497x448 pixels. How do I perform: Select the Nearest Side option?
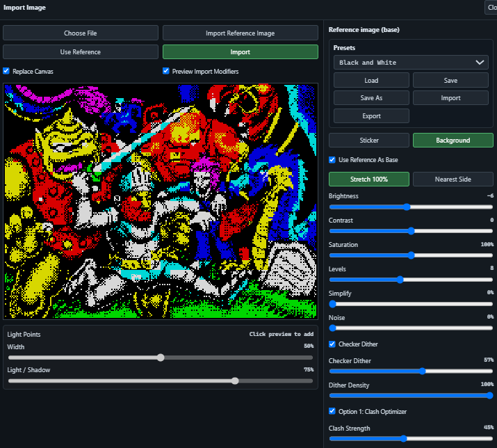[453, 179]
